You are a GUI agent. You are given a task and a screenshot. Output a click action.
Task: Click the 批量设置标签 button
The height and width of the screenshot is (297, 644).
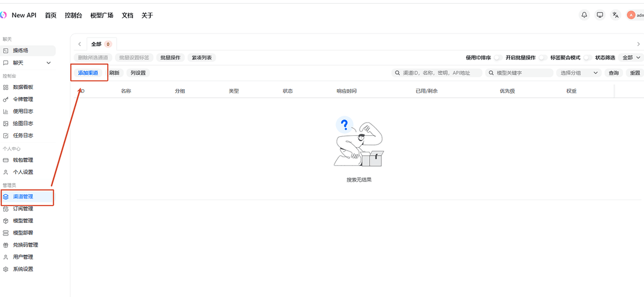point(134,57)
